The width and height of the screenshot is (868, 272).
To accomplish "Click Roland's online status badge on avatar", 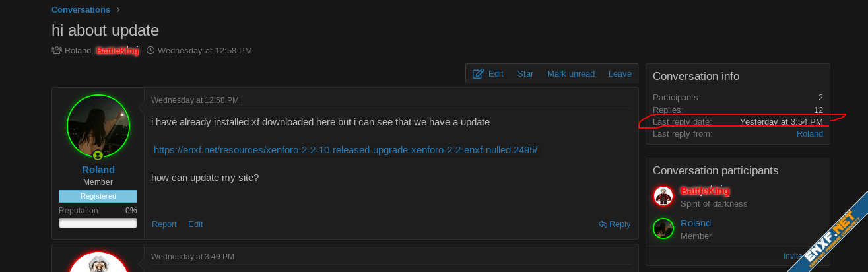I will [98, 155].
